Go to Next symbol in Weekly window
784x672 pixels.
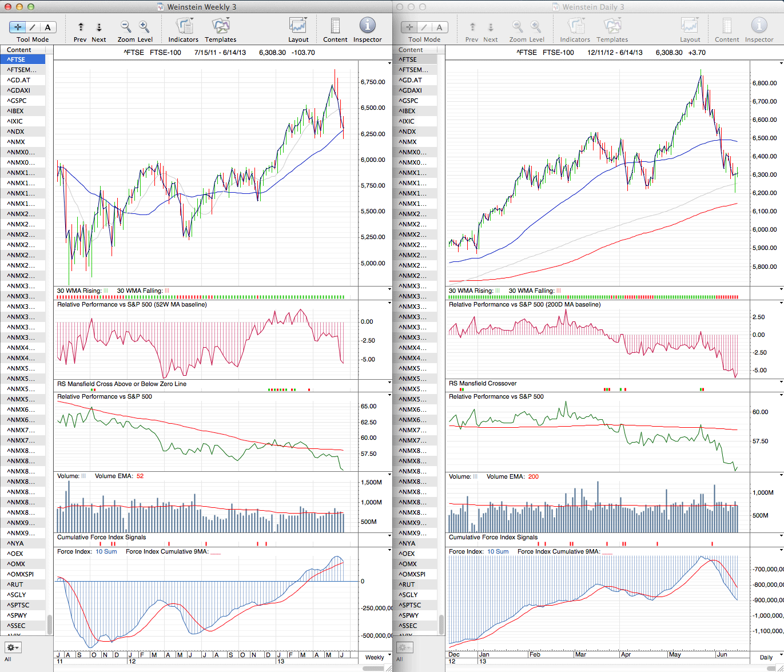point(99,27)
